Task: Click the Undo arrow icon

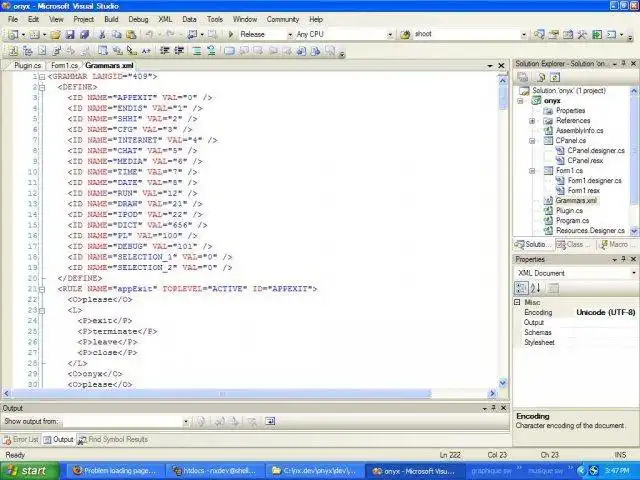Action: click(149, 35)
